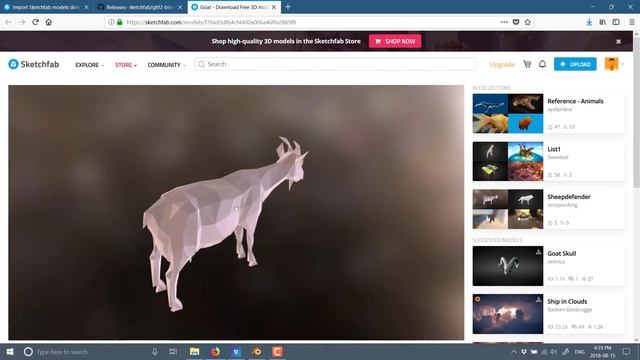Screen dimensions: 640x360
Task: Close the Goat model tab
Action: [x=274, y=7]
